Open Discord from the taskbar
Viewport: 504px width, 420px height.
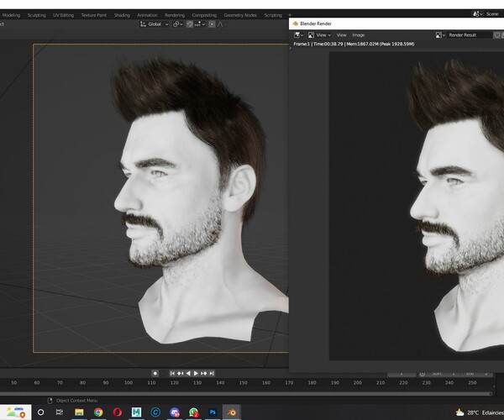175,412
